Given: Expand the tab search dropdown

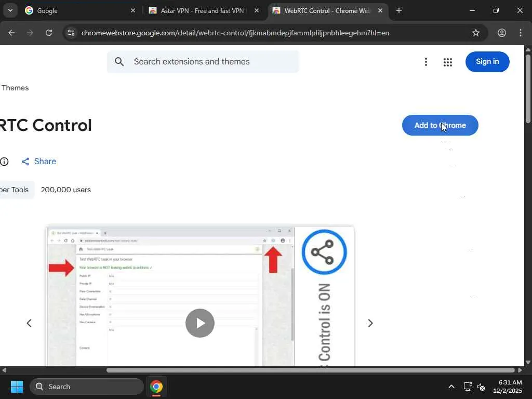Looking at the screenshot, I should (x=10, y=11).
